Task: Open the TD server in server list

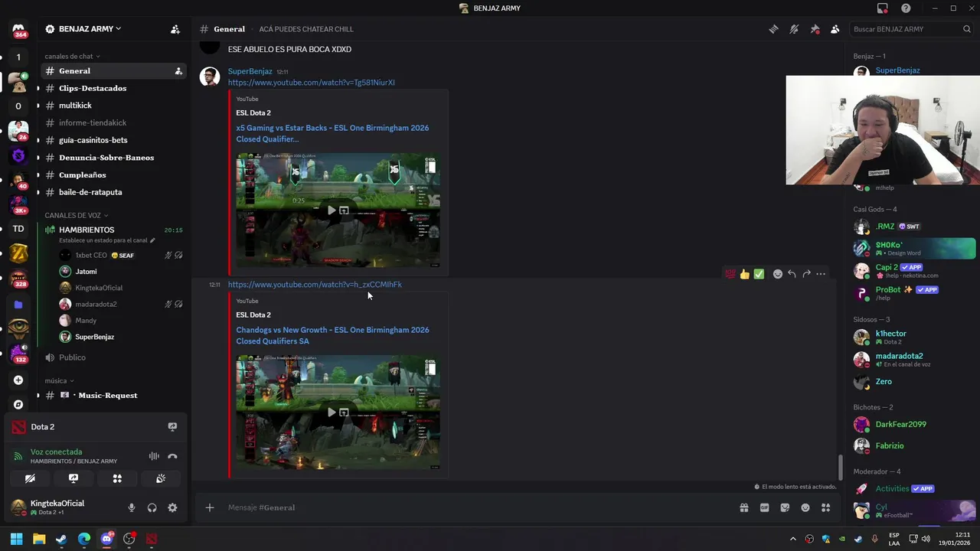Action: [18, 229]
